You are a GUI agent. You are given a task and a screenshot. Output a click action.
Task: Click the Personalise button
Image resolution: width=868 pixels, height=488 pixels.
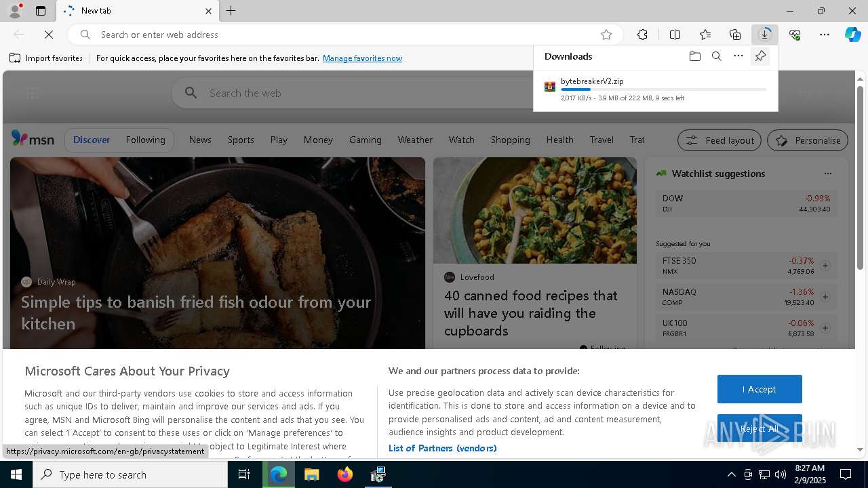pos(808,140)
